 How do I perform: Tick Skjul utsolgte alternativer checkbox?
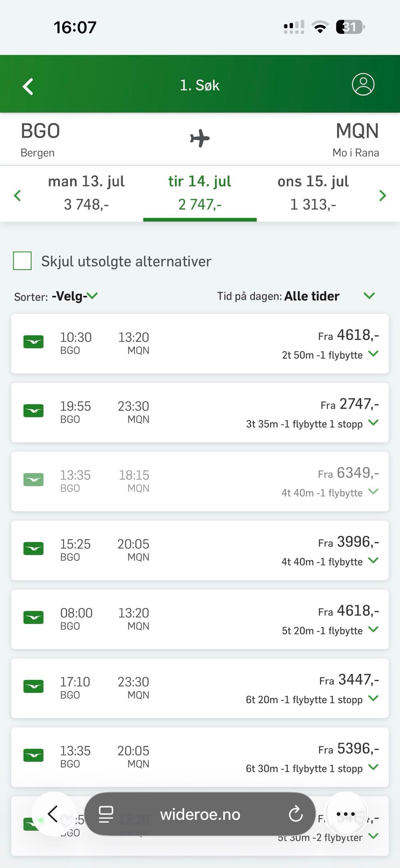coord(22,261)
